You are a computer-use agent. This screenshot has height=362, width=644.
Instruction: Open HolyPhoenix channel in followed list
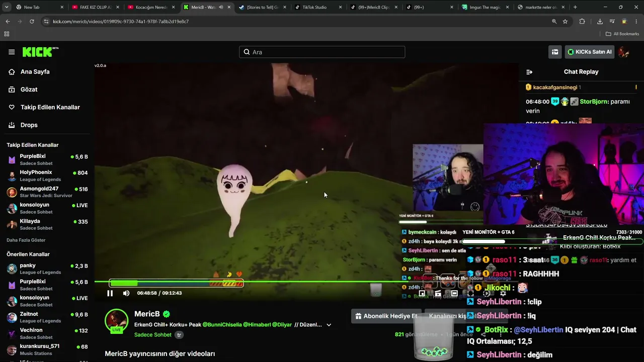point(47,175)
